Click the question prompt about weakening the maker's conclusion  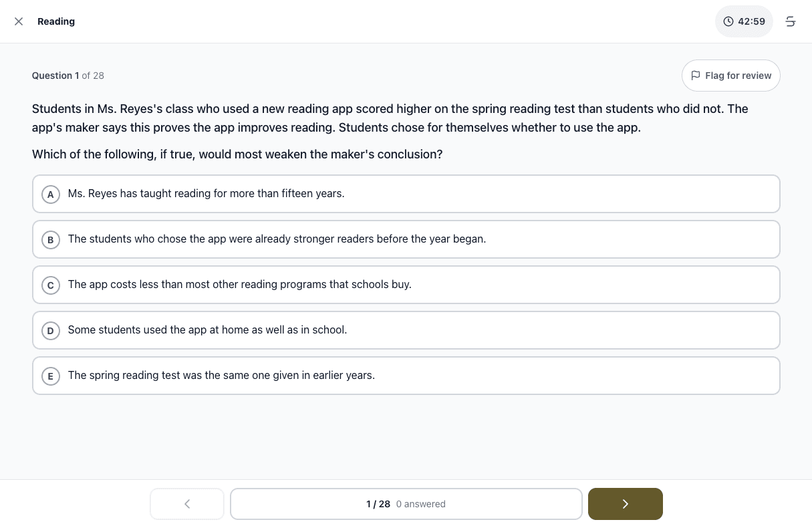pos(237,154)
